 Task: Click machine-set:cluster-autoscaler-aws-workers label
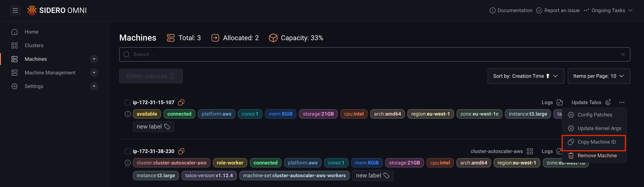(294, 176)
